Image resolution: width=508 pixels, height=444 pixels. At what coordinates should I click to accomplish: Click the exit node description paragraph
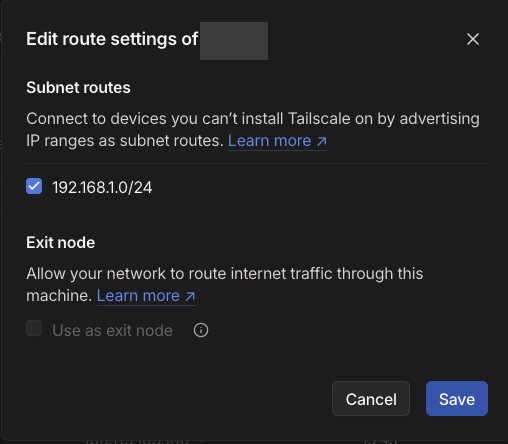tap(225, 285)
